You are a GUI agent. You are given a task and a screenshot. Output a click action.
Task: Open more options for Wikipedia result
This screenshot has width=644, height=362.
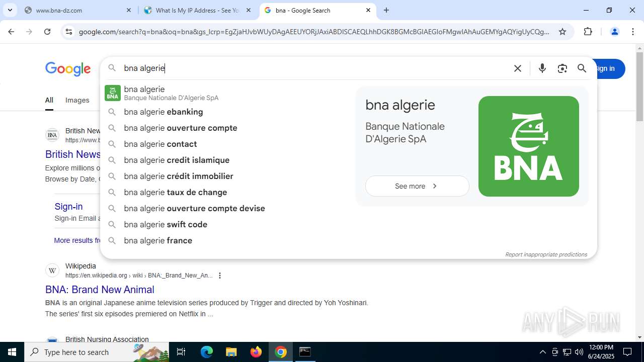coord(219,276)
